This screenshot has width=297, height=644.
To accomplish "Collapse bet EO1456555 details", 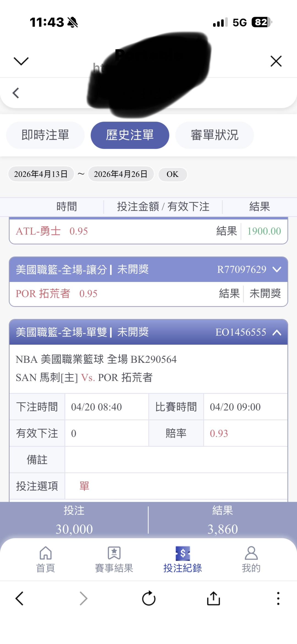I will [x=277, y=332].
